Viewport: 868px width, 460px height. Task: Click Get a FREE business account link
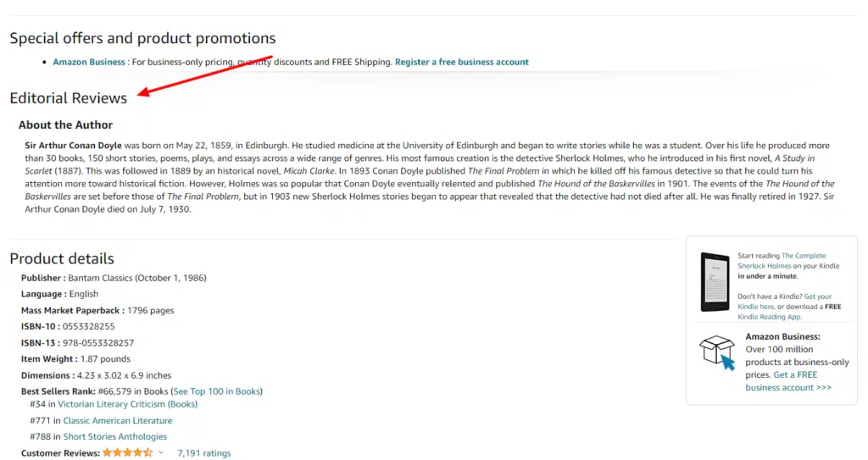(x=788, y=381)
